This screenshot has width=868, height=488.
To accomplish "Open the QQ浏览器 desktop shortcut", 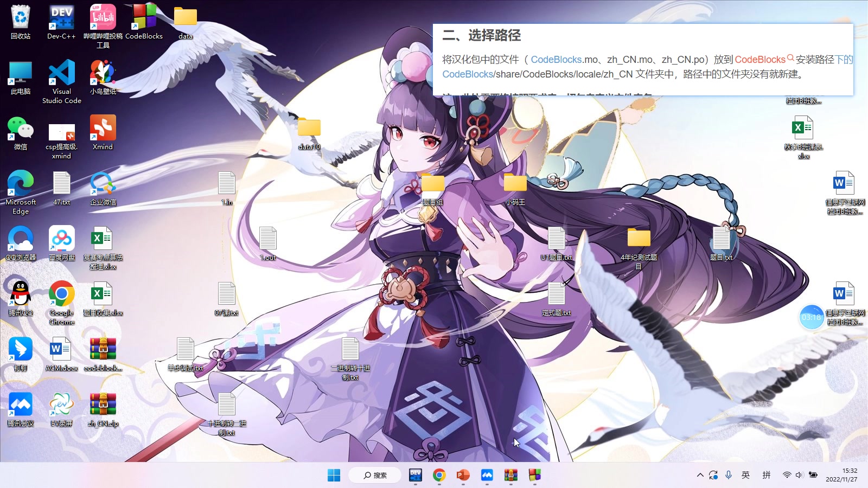I will pyautogui.click(x=21, y=244).
